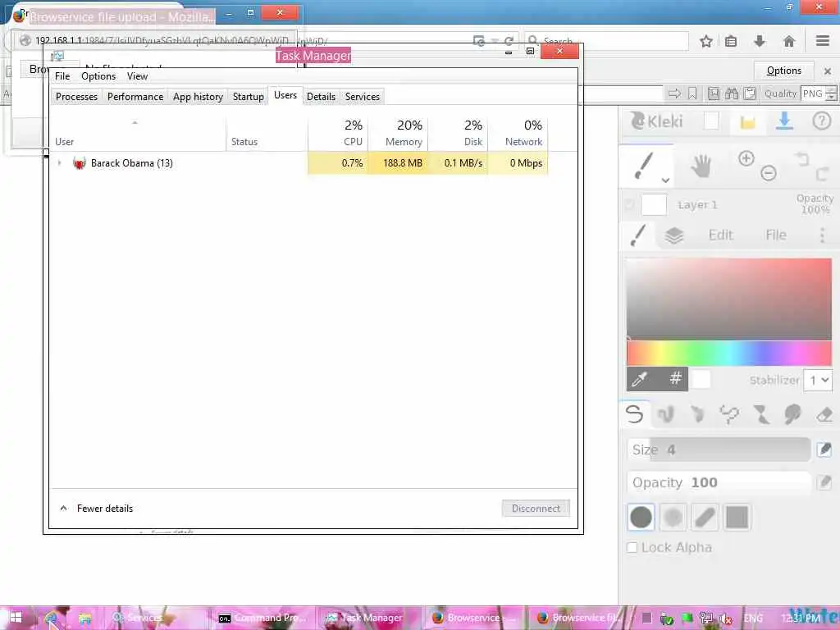Select the soft round brush tip

(673, 517)
